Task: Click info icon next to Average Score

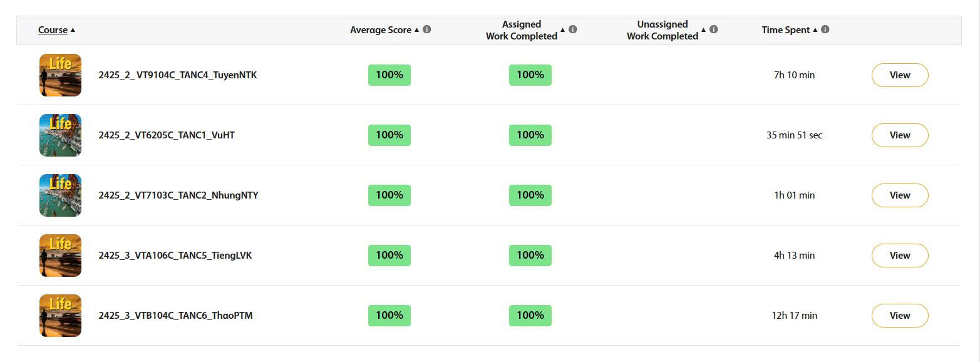Action: click(x=426, y=29)
